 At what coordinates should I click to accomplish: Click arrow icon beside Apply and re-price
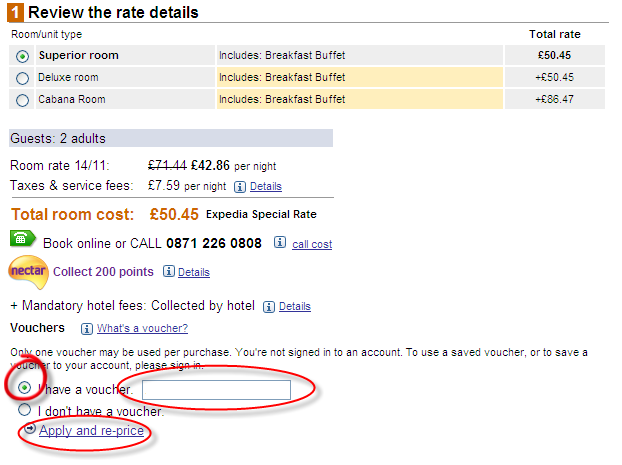pos(30,428)
